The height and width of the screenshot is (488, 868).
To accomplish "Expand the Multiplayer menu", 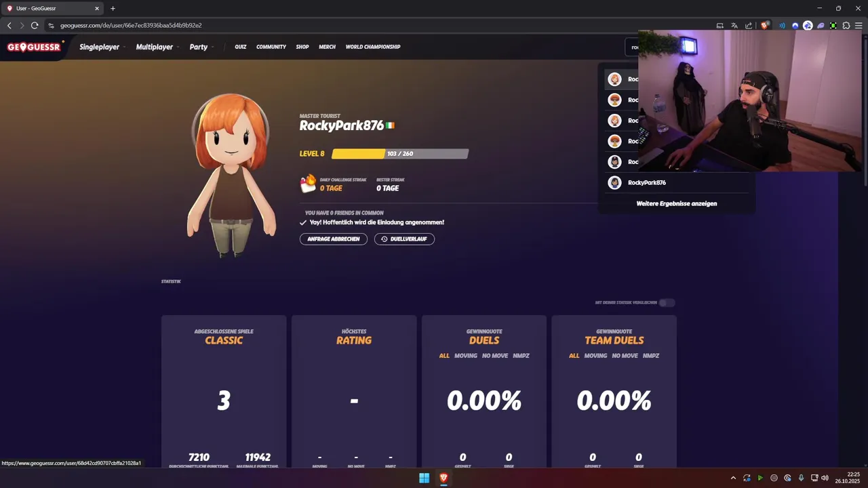I will (157, 47).
